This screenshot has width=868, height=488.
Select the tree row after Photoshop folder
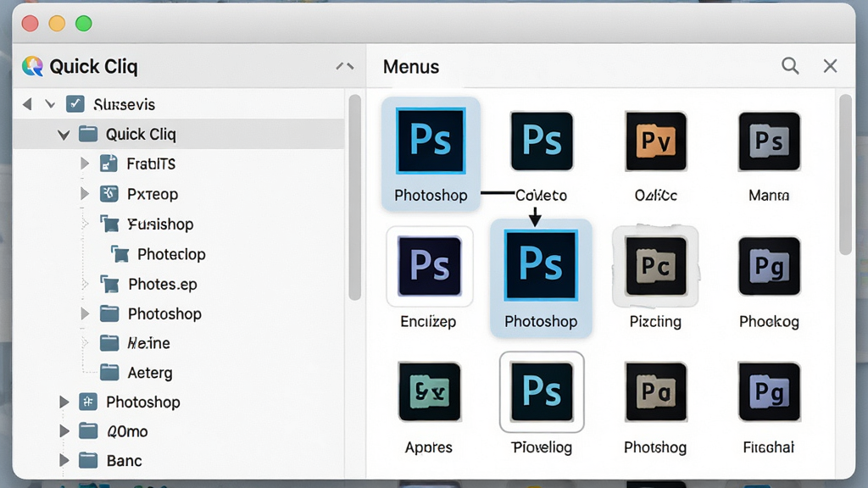pos(178,343)
